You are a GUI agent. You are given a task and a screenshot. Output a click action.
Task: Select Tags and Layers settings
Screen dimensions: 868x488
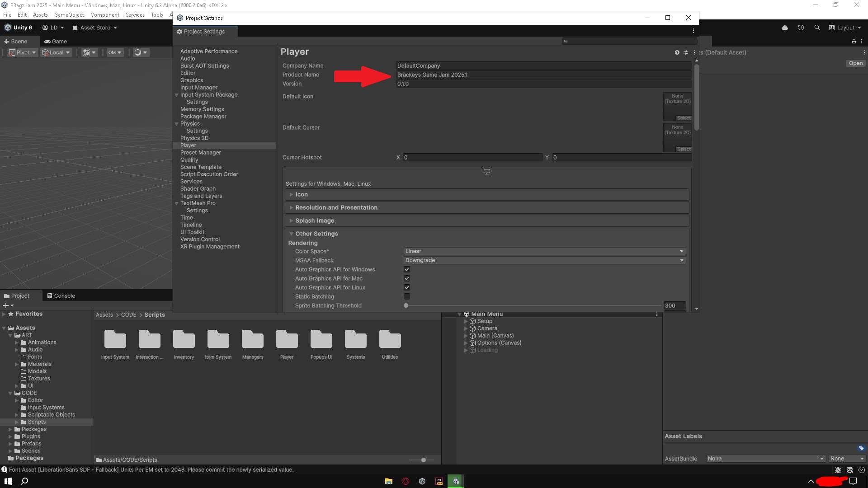201,196
